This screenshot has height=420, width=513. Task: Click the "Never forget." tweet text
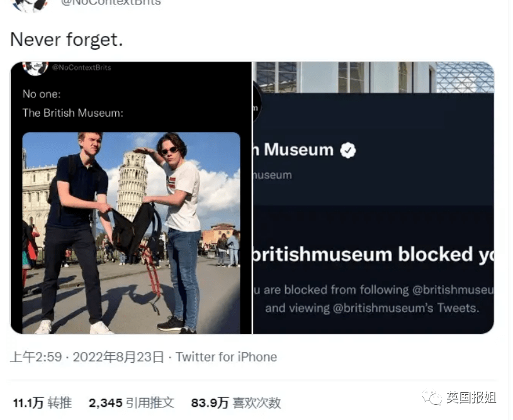pos(67,40)
